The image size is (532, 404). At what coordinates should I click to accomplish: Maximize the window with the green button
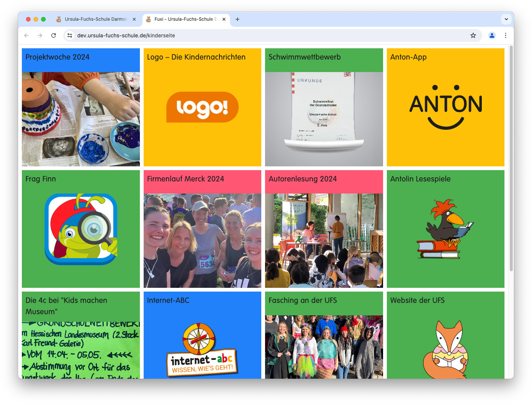(x=43, y=19)
